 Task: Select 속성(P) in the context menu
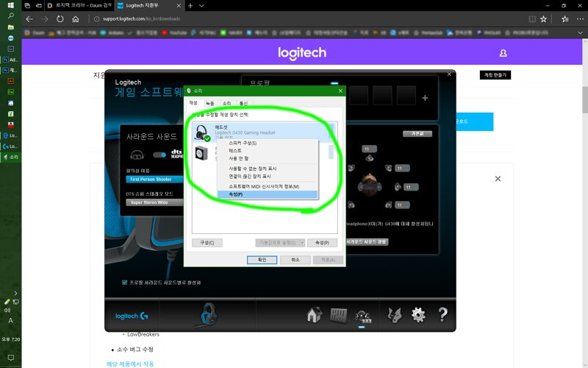[x=268, y=194]
